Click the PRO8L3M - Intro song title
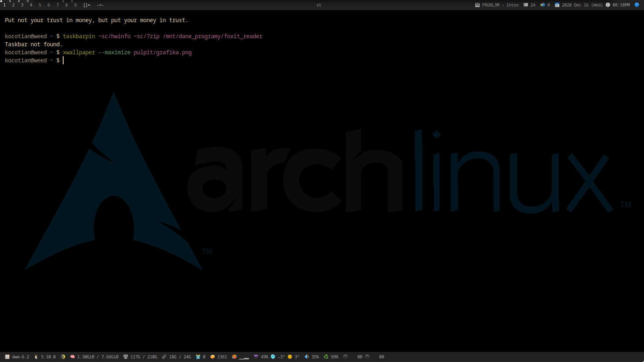This screenshot has height=362, width=644. [x=500, y=5]
